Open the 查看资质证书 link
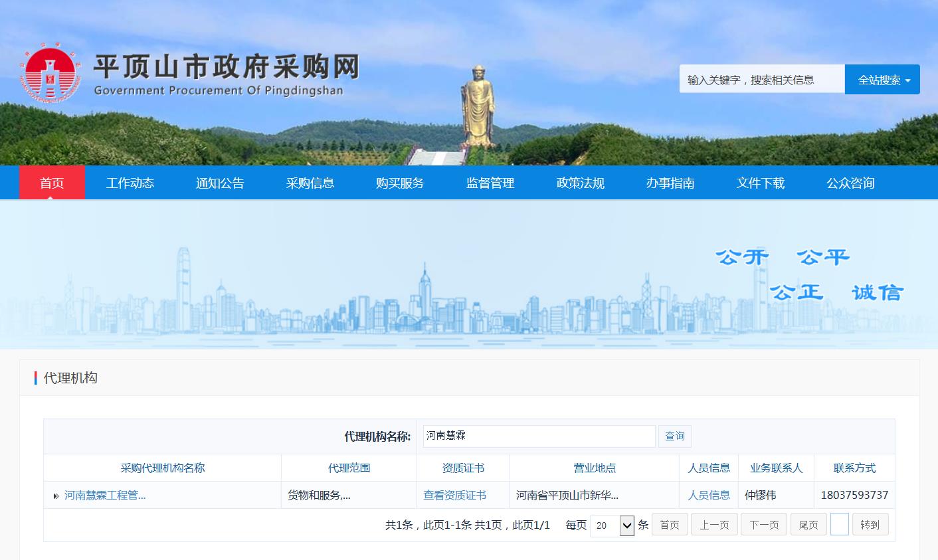Viewport: 938px width, 560px height. (x=454, y=496)
